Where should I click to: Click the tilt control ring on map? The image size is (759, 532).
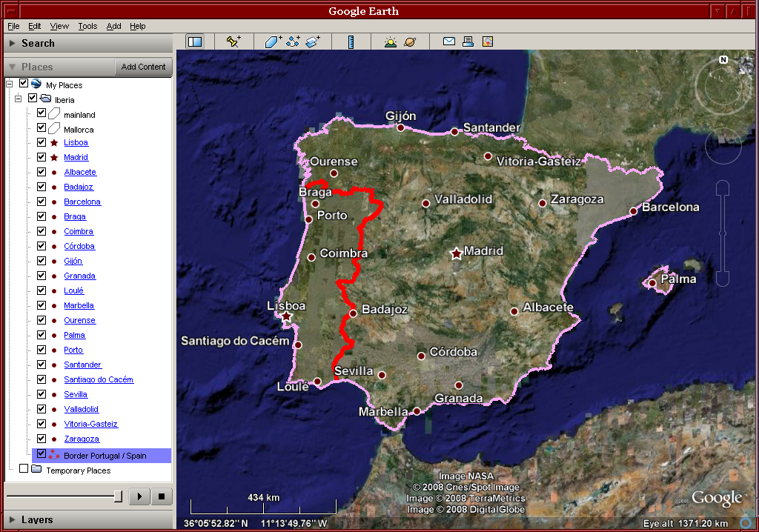click(723, 146)
